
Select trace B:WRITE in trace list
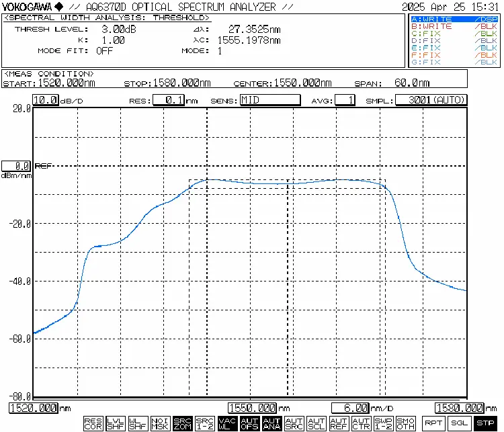point(454,26)
